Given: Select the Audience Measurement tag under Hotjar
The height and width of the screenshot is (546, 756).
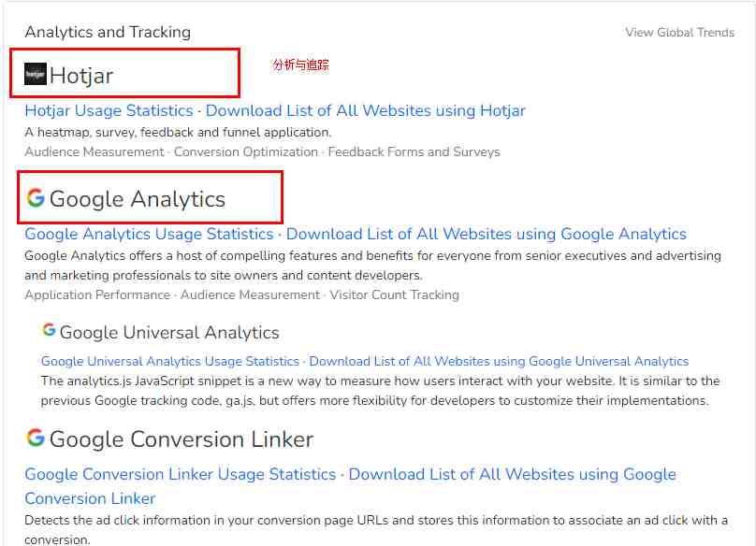Looking at the screenshot, I should (x=94, y=151).
